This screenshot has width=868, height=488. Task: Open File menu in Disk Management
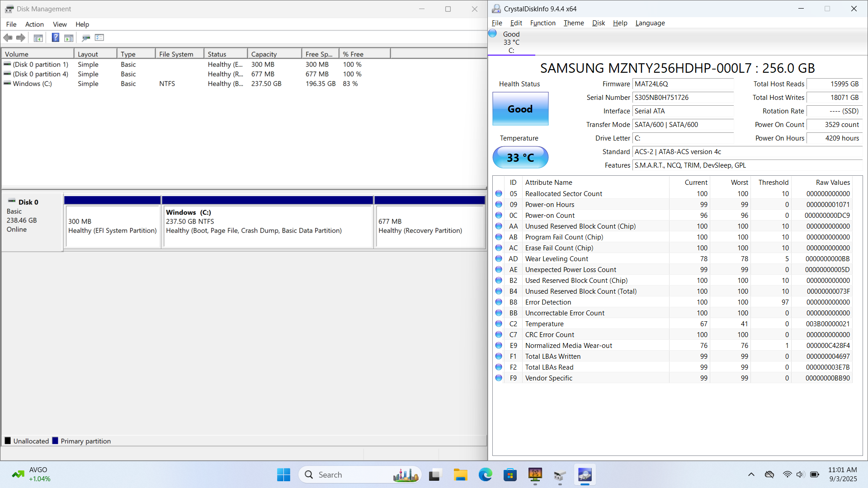tap(11, 24)
